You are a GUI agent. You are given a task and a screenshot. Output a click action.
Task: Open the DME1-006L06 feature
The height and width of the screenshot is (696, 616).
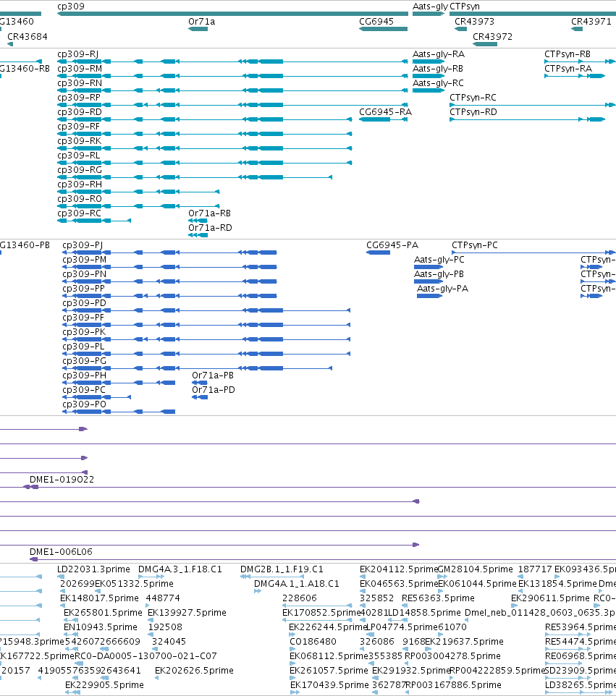tap(61, 552)
